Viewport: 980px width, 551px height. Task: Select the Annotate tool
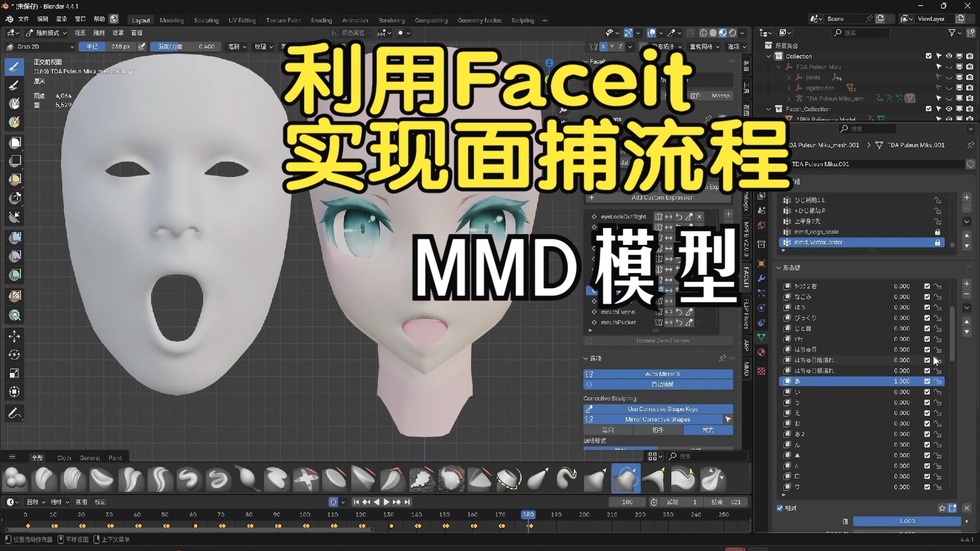click(x=14, y=413)
